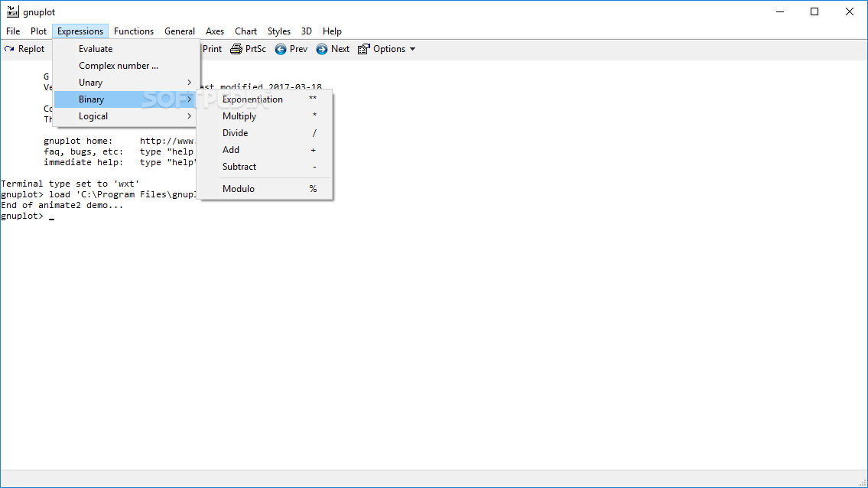Open the Axes menu
The height and width of the screenshot is (488, 868).
tap(215, 31)
